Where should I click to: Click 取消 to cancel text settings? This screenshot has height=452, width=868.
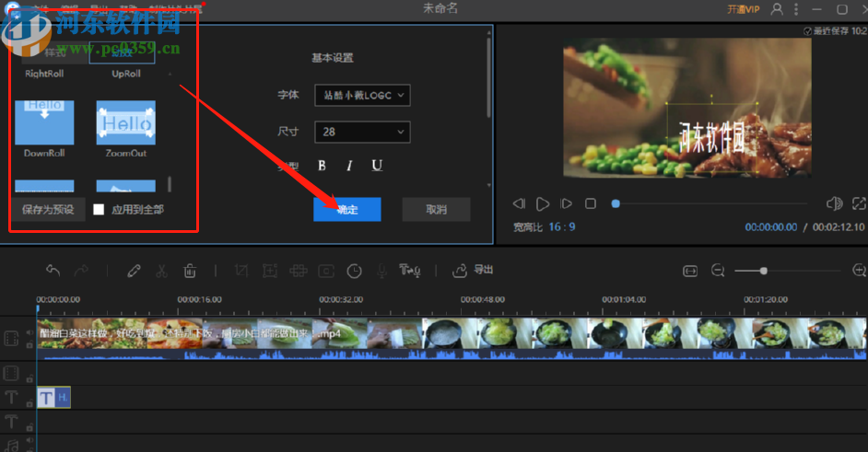coord(436,209)
